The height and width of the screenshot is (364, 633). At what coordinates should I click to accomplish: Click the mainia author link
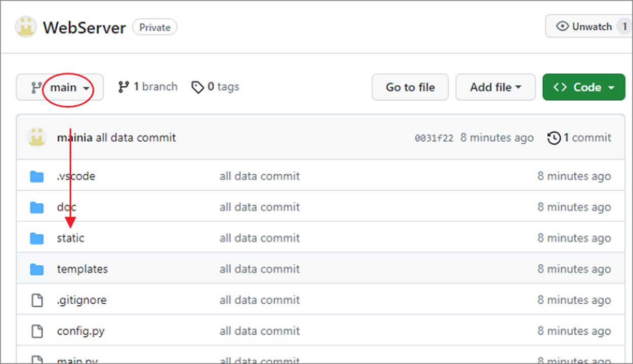click(74, 138)
